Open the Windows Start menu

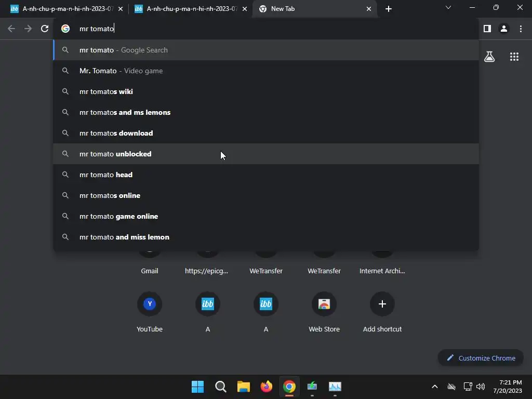[197, 387]
